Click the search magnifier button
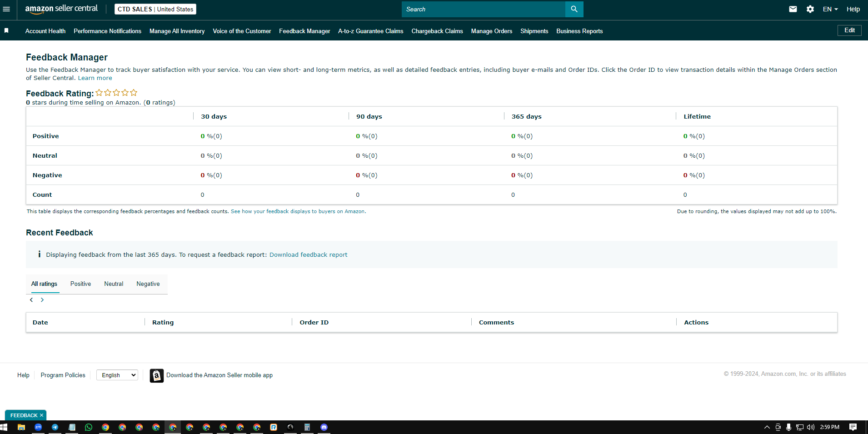The width and height of the screenshot is (868, 434). coord(574,9)
